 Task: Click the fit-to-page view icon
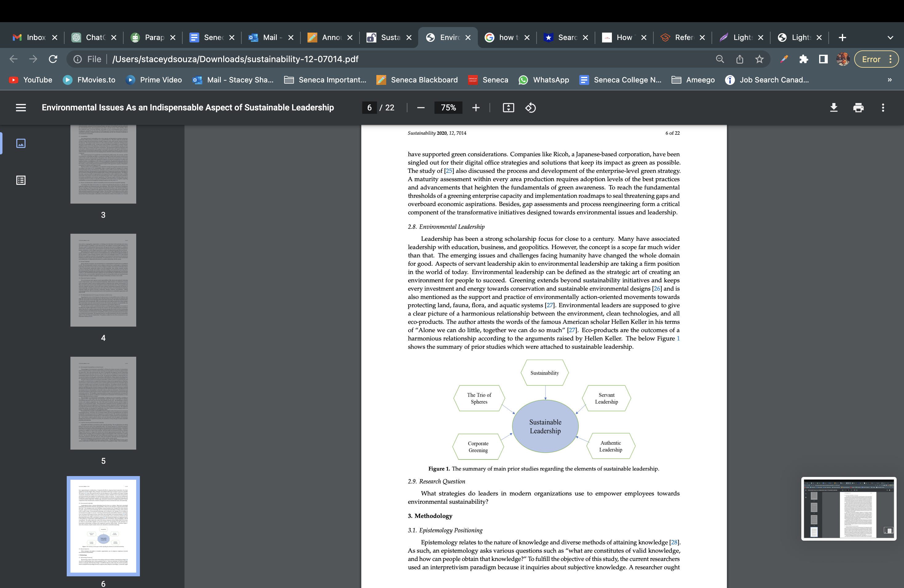(x=508, y=107)
